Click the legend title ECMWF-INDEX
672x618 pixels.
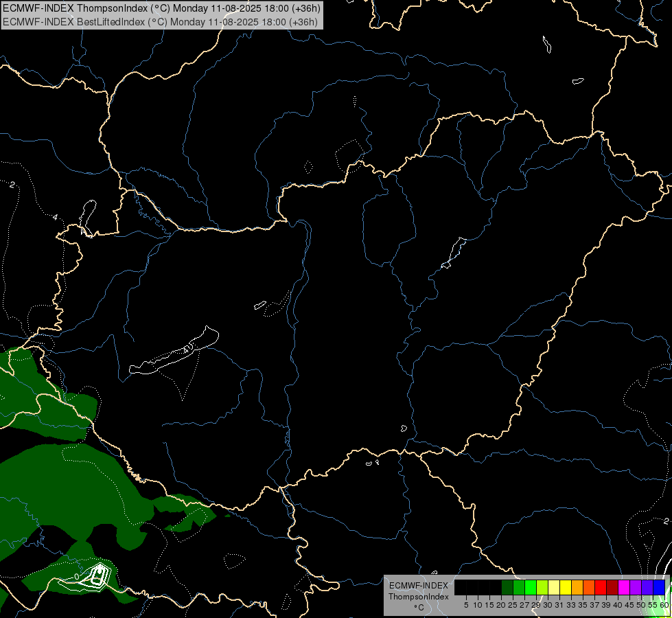(x=419, y=586)
